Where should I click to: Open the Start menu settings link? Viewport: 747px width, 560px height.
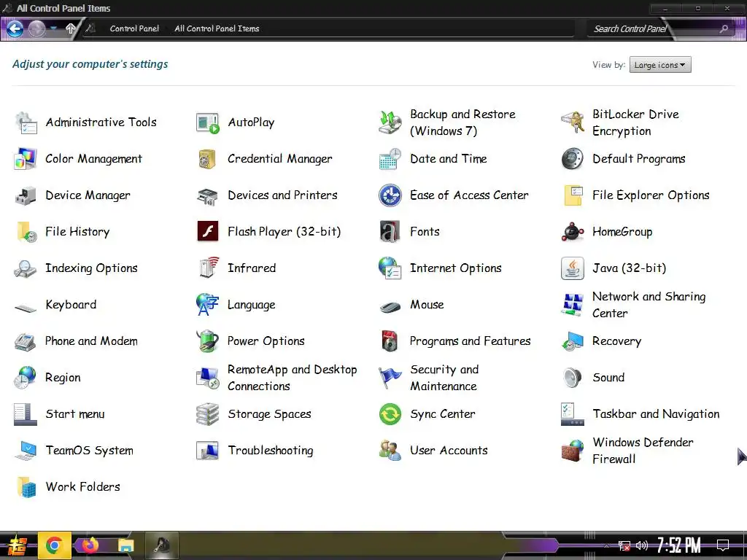pos(75,414)
